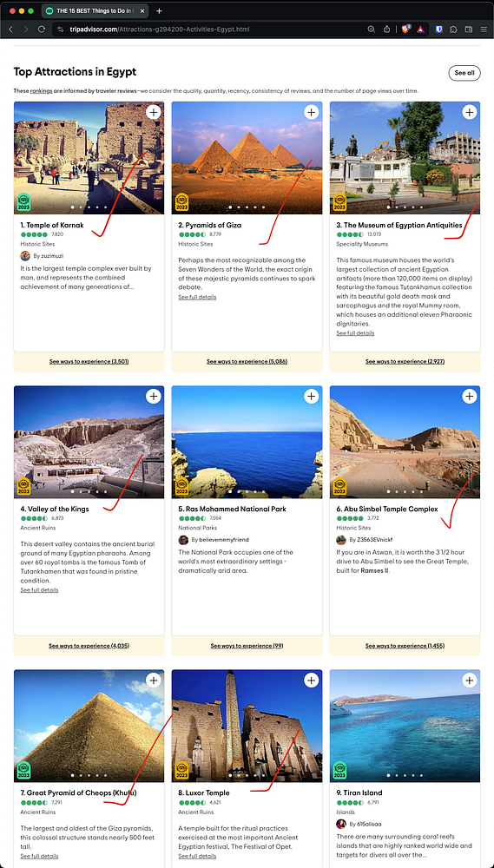
Task: Open See full details under Pyramids of Giza
Action: pos(197,297)
